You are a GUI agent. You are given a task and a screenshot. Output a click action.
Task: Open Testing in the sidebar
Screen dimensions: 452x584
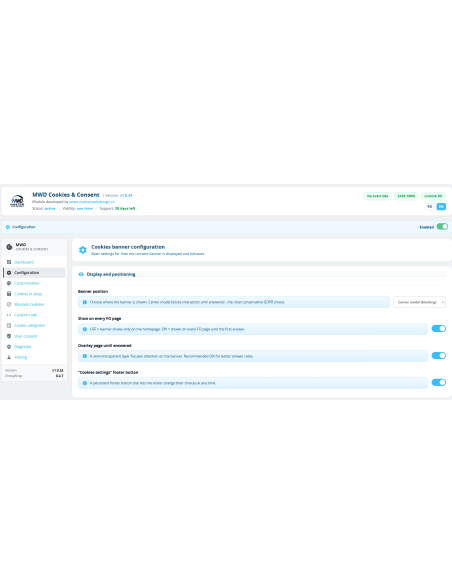click(34, 357)
